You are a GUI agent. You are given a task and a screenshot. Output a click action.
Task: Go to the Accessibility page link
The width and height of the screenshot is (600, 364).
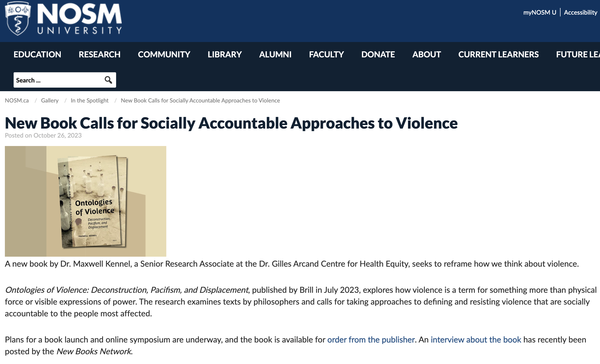click(x=581, y=12)
